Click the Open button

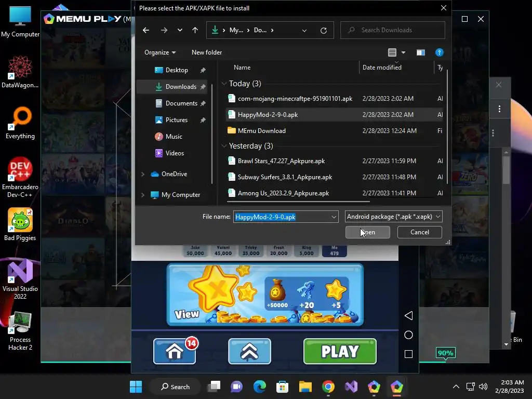point(367,232)
